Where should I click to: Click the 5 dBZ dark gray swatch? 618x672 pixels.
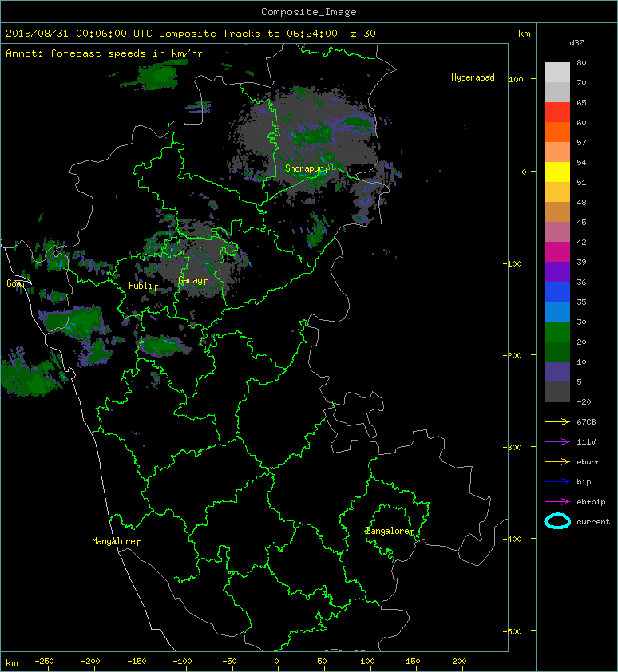[557, 392]
